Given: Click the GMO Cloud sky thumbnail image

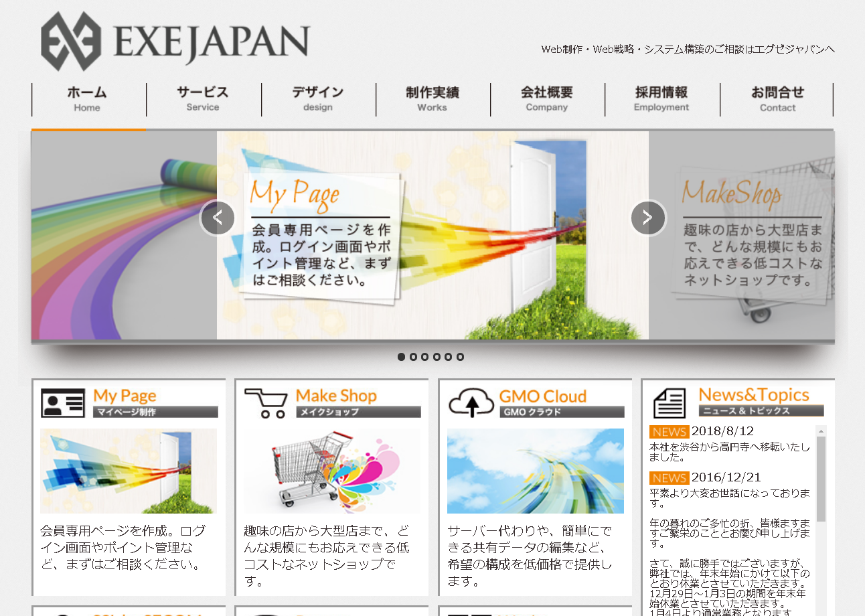Looking at the screenshot, I should click(536, 471).
